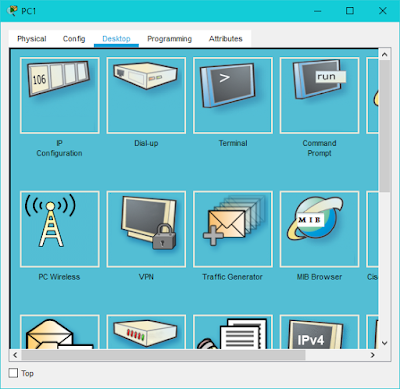Click the VPN label text
Viewport: 400px width, 389px height.
click(146, 277)
